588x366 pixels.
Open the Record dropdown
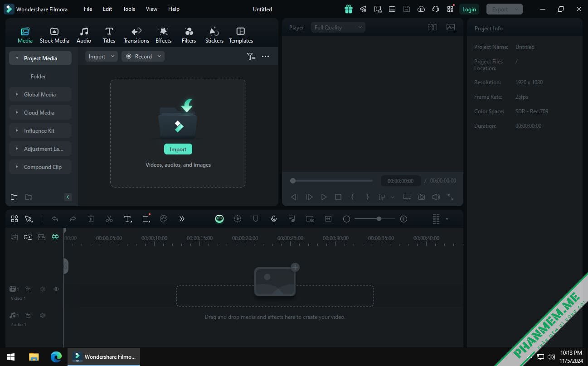click(143, 56)
